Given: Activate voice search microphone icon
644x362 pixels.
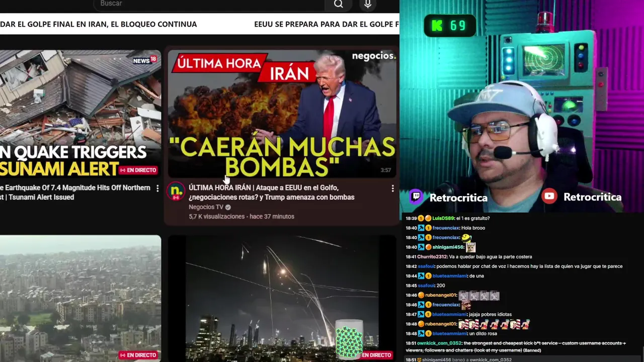Looking at the screenshot, I should pos(368,4).
